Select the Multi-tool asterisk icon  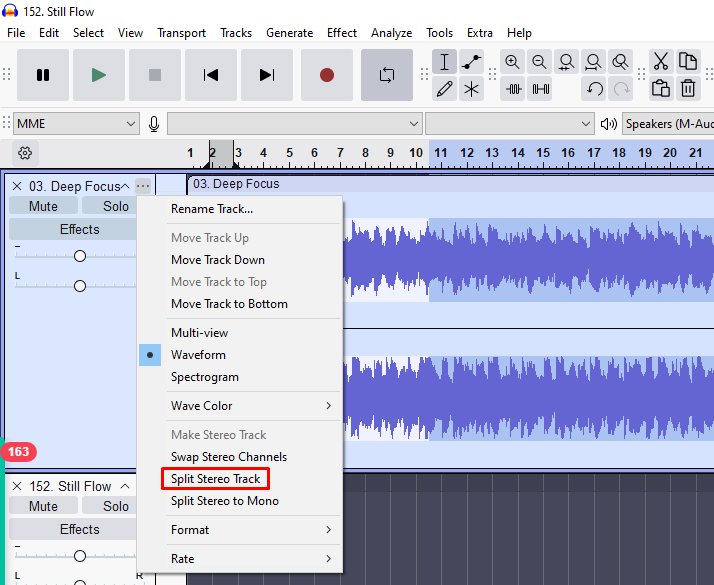pyautogui.click(x=471, y=89)
